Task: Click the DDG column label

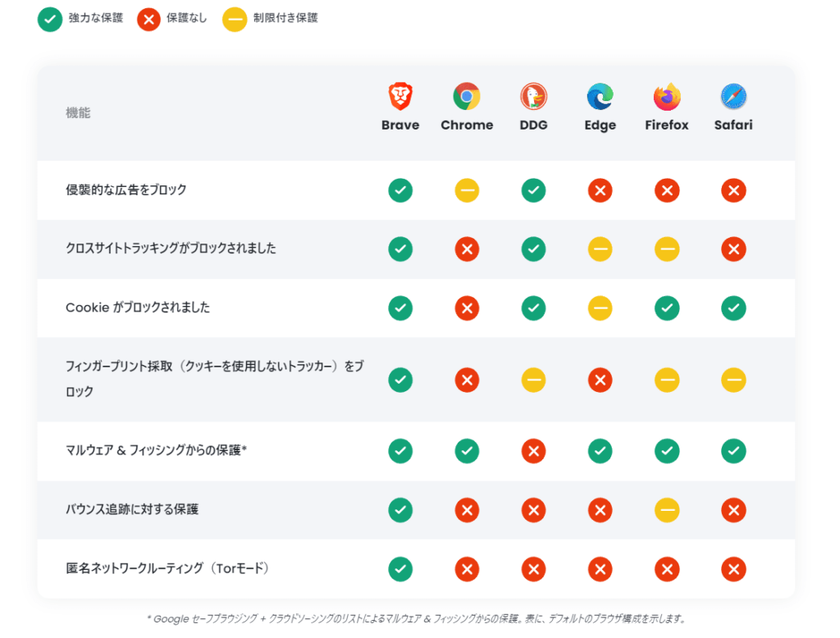Action: click(x=533, y=125)
